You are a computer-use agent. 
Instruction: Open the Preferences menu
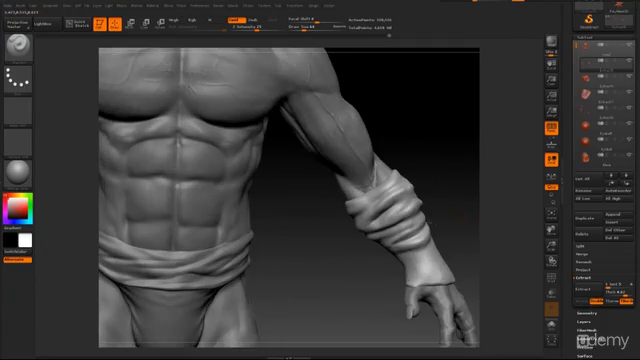click(x=200, y=6)
